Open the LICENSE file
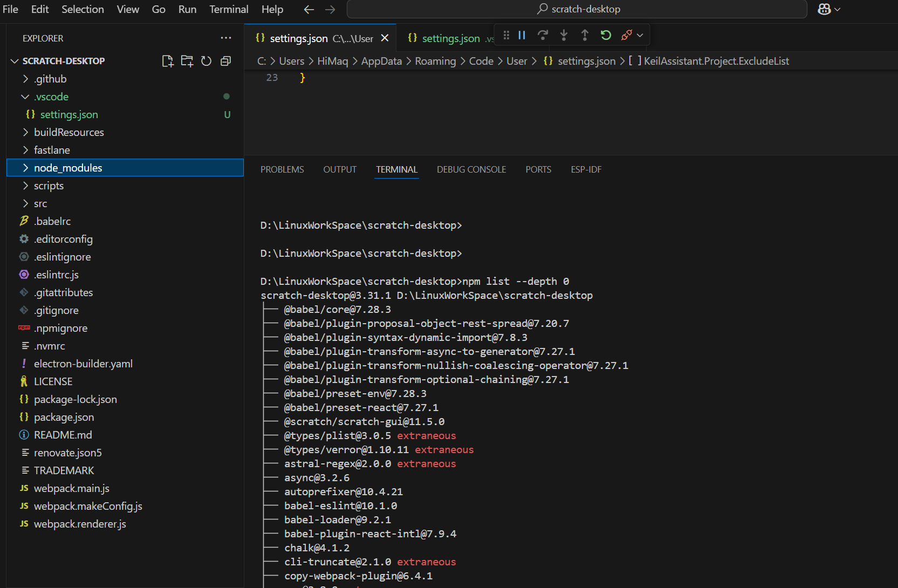 coord(125,381)
